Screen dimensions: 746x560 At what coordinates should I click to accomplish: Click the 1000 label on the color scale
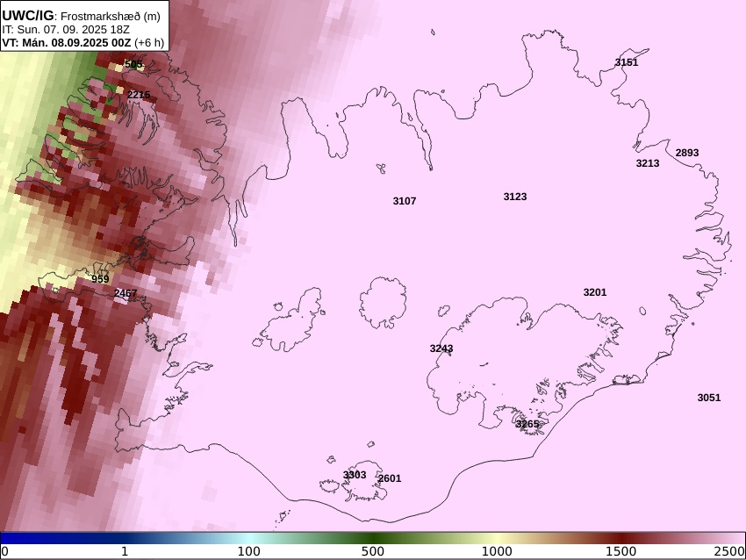coord(497,551)
